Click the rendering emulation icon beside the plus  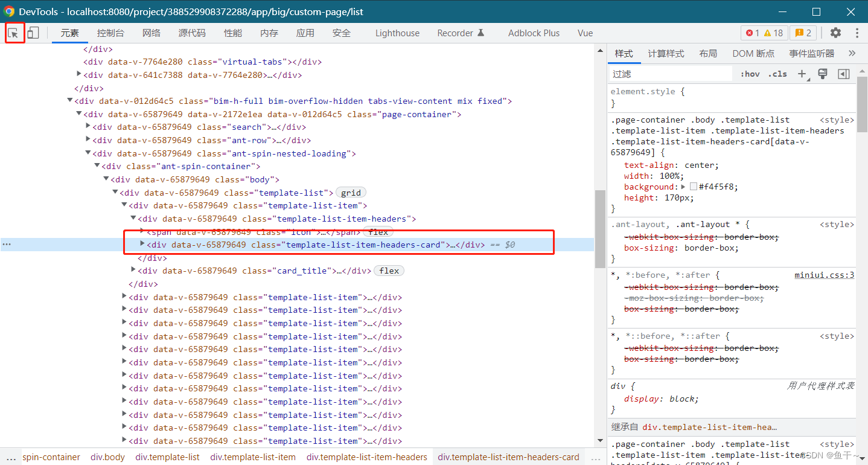pos(822,73)
